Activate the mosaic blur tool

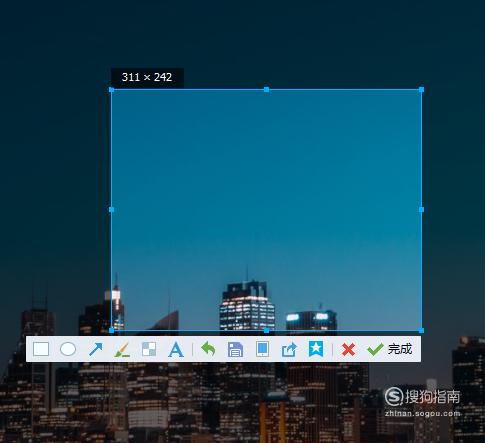pos(149,349)
